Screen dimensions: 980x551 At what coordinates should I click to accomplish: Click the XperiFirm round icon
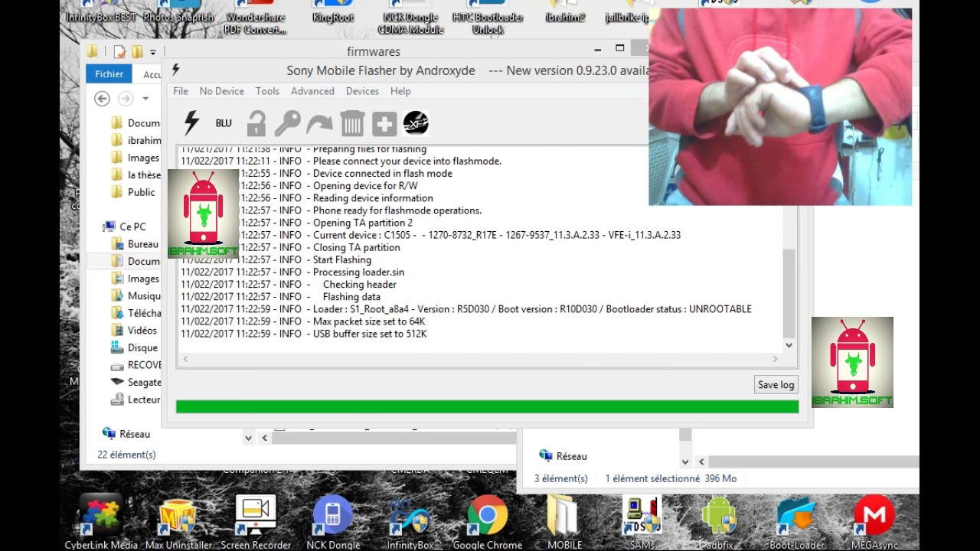coord(416,122)
